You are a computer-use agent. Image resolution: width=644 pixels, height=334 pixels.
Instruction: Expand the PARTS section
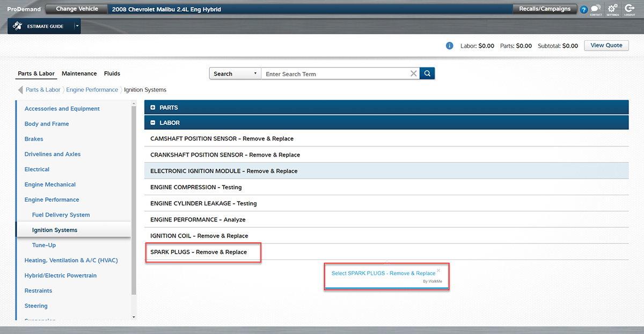[153, 107]
